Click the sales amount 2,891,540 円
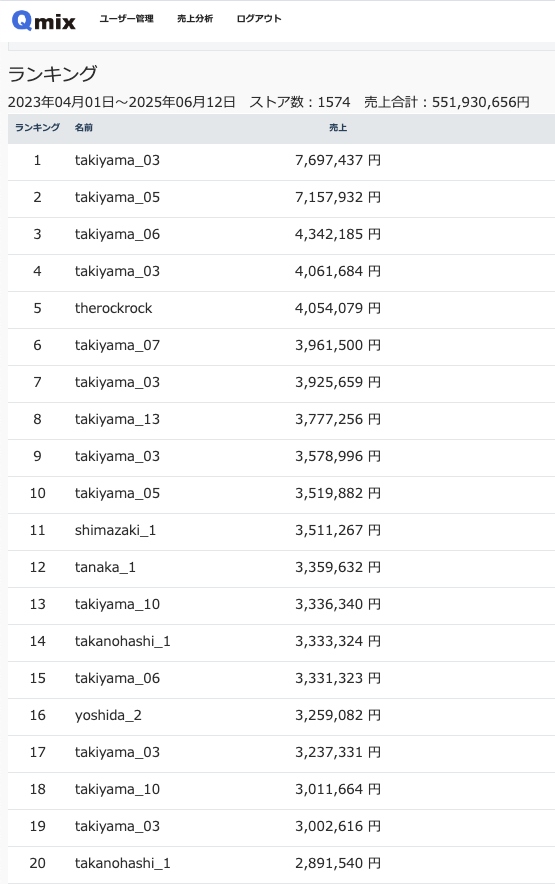This screenshot has width=555, height=884. coord(338,863)
